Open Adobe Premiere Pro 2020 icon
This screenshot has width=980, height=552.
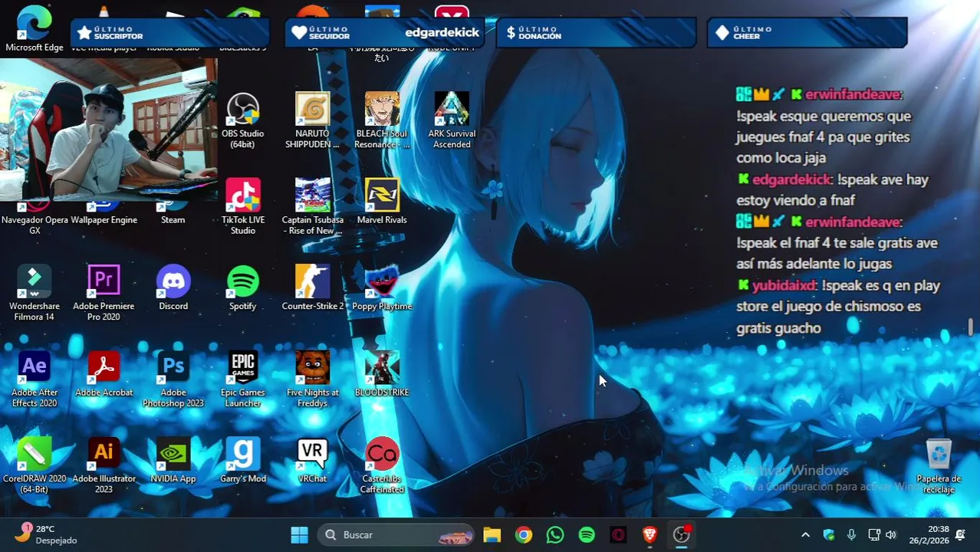[104, 293]
